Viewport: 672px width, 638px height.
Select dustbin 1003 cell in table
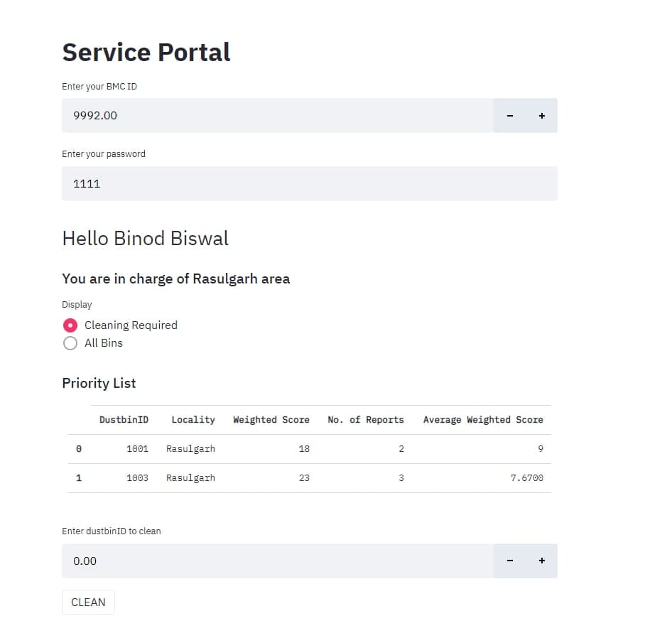coord(137,477)
